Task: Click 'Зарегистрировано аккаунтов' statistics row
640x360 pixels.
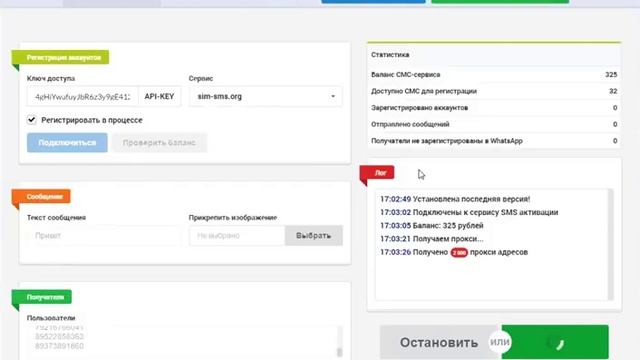Action: [494, 108]
